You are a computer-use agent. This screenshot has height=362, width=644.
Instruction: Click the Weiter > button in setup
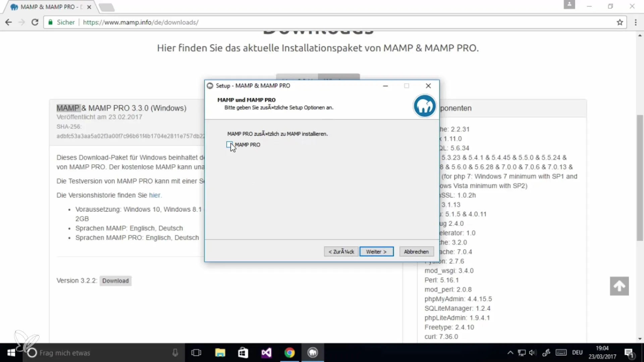pos(376,252)
